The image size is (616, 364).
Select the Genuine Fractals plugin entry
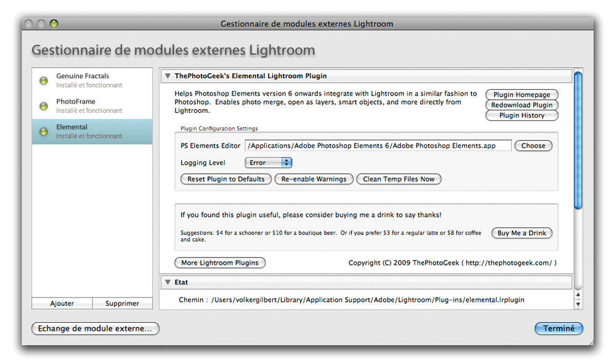point(92,81)
